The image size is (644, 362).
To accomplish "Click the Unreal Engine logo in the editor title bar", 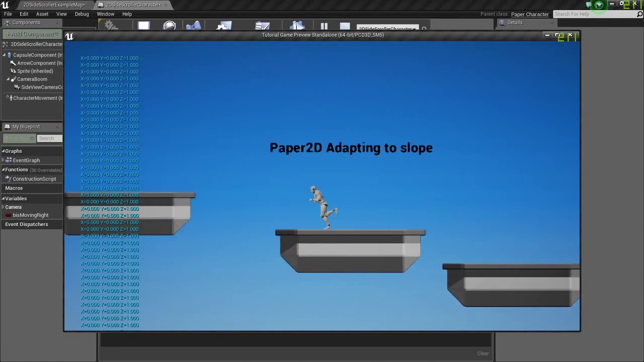I will [x=5, y=5].
